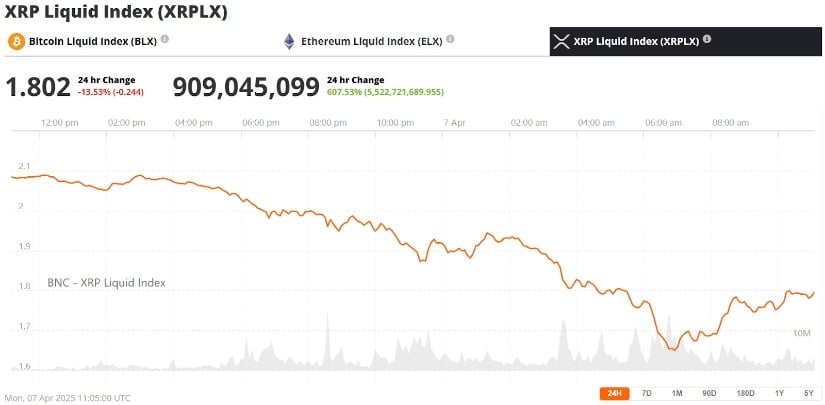This screenshot has height=405, width=825.
Task: Click the BNC - XRP Liquid Index label
Action: pos(106,283)
